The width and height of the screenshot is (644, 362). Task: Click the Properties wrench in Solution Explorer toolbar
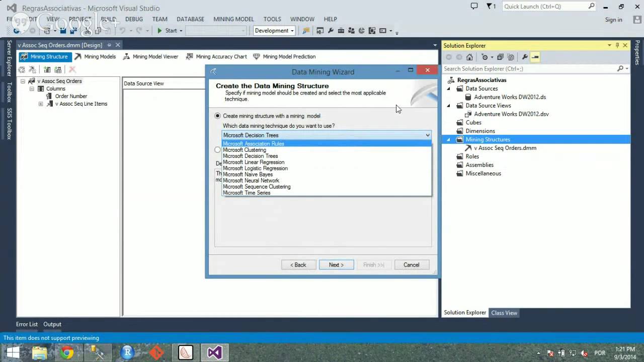(525, 57)
